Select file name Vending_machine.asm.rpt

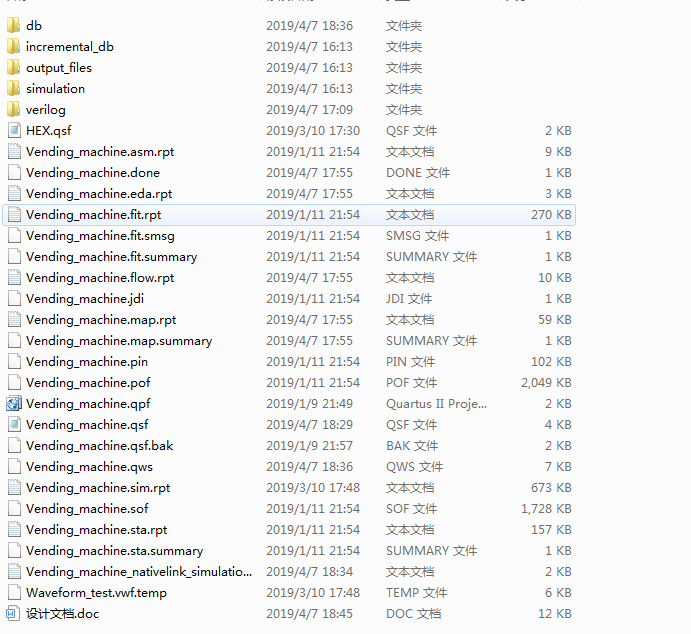tap(100, 152)
